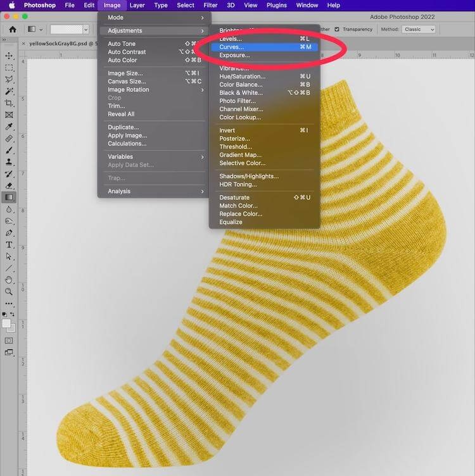Toggle the Transparency checkbox
Image resolution: width=475 pixels, height=476 pixels.
pyautogui.click(x=337, y=29)
